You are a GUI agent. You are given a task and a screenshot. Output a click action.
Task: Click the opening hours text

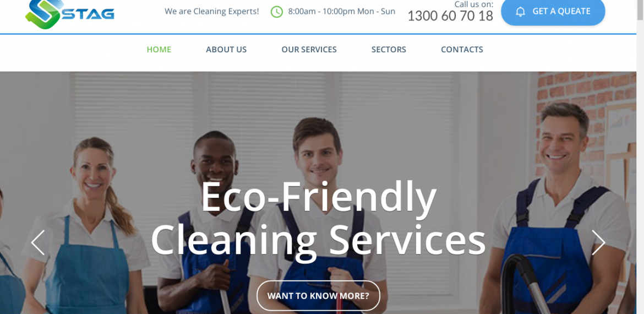[342, 12]
